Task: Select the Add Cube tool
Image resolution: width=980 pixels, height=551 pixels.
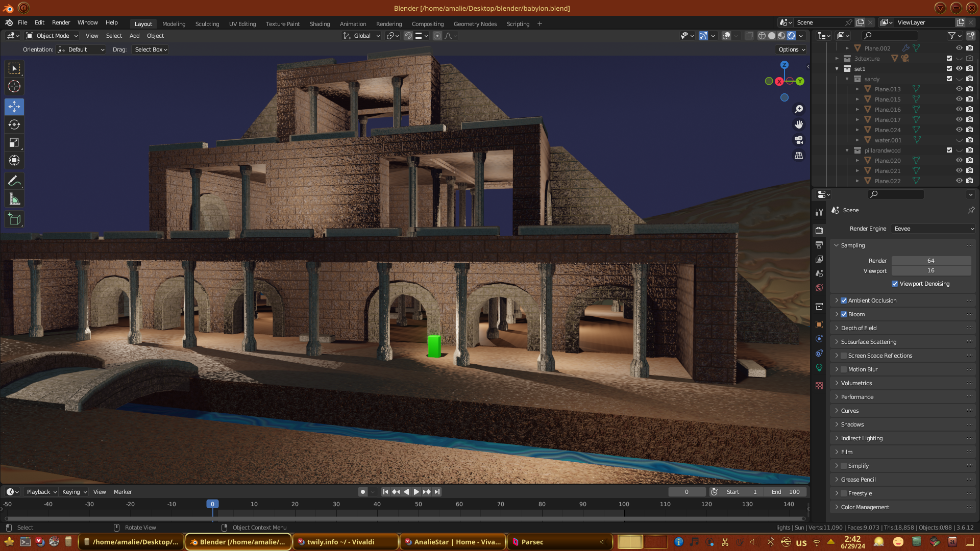Action: pyautogui.click(x=14, y=220)
